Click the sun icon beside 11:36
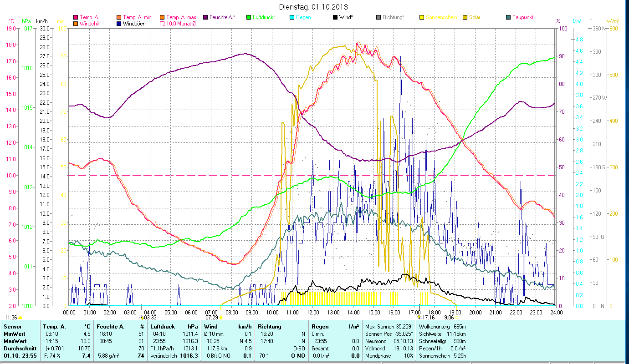This screenshot has height=364, width=629. click(20, 317)
